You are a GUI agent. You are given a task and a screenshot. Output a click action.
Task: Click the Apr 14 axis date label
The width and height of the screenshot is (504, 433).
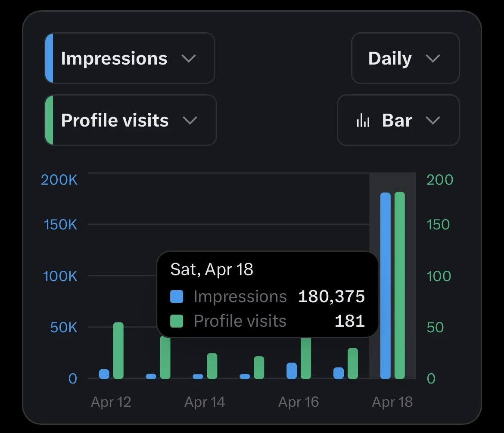click(x=205, y=402)
